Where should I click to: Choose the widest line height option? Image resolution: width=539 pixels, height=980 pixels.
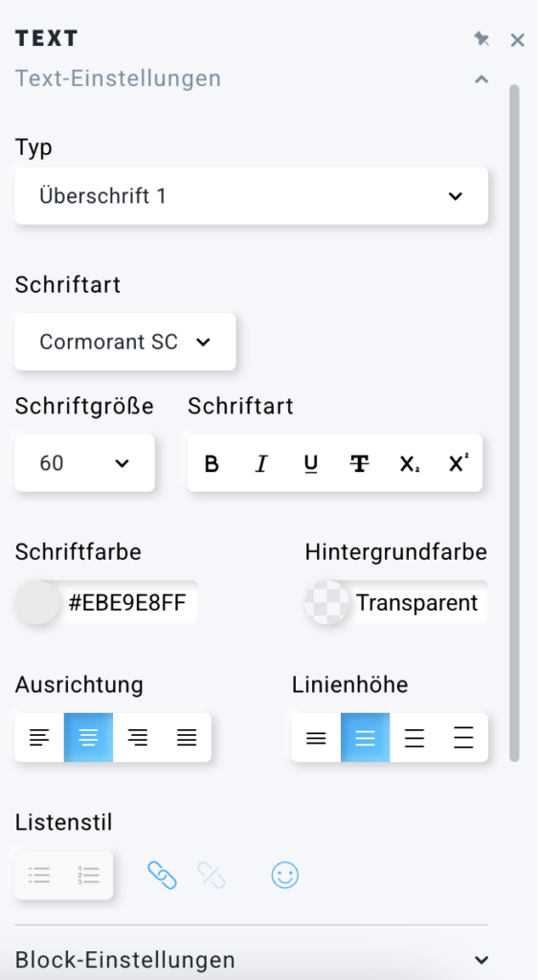click(463, 738)
